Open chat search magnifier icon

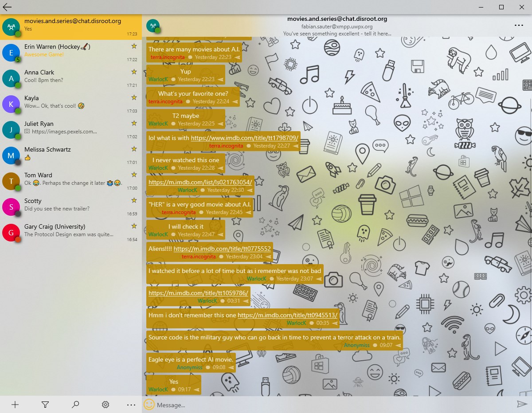click(75, 404)
